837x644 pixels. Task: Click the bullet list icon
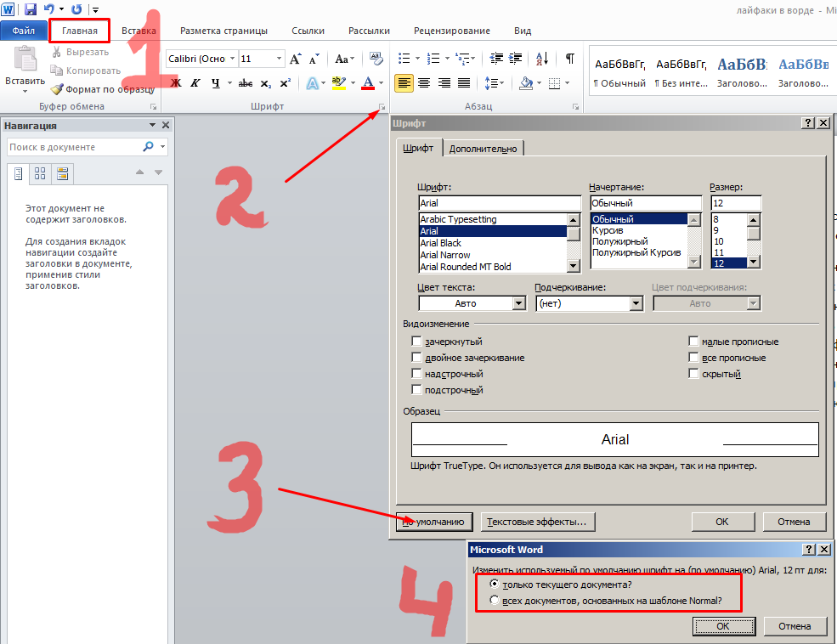pos(404,58)
